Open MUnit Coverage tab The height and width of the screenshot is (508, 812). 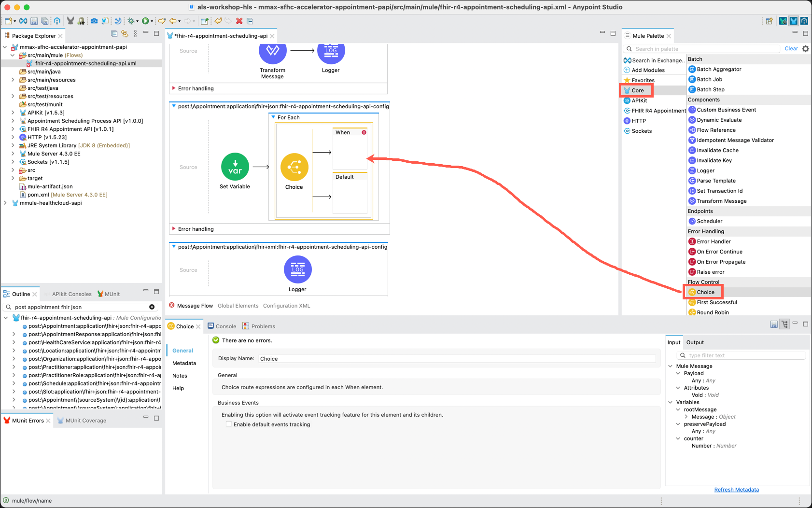[x=82, y=421]
